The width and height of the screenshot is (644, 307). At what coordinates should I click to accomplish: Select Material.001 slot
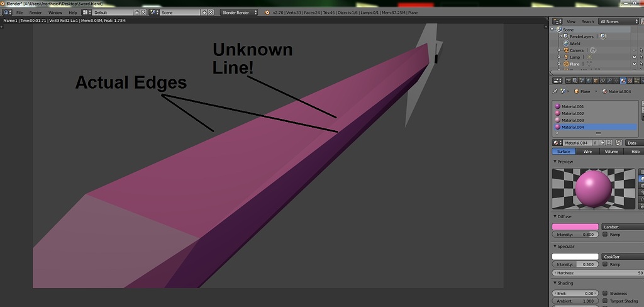click(x=594, y=106)
